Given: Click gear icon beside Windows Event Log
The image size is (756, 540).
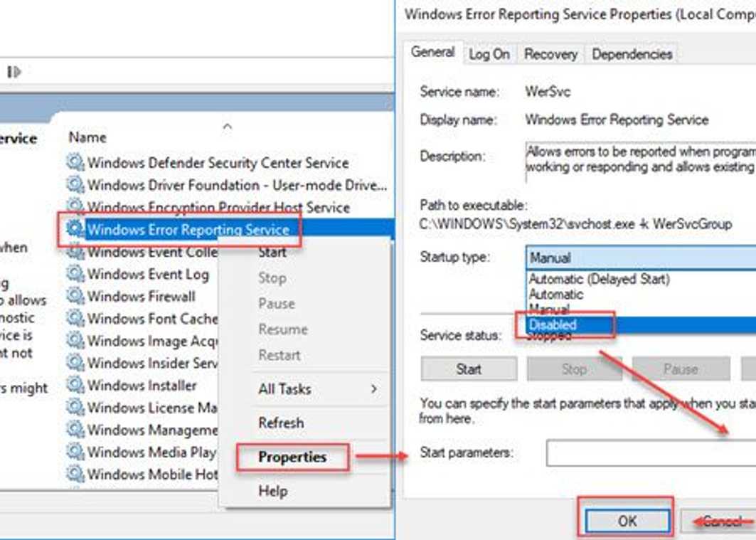Looking at the screenshot, I should point(75,273).
